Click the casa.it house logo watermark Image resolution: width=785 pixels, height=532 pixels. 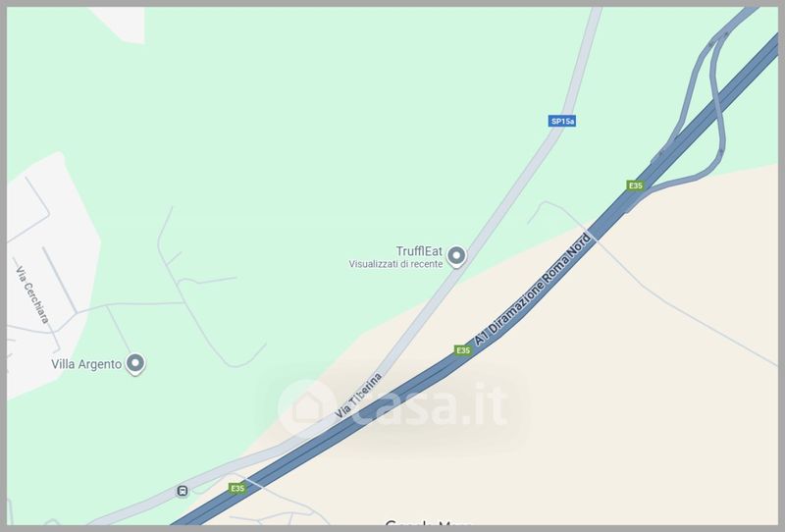point(306,406)
